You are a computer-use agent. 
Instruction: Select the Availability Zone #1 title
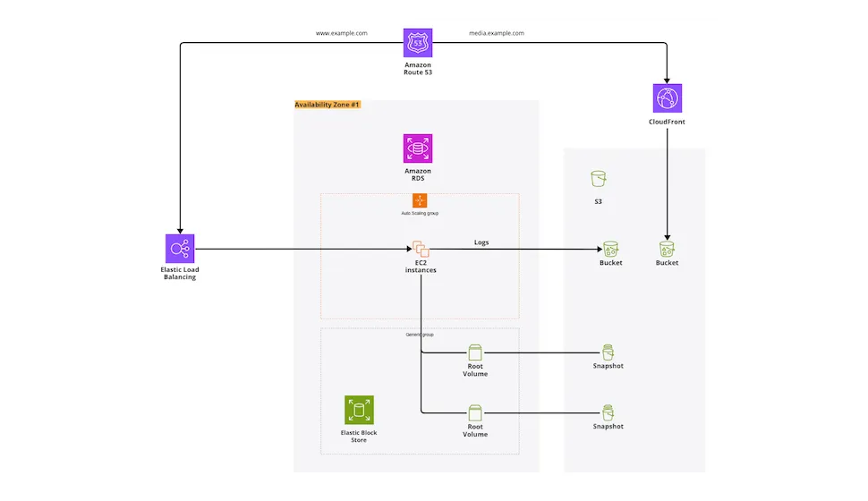(328, 105)
